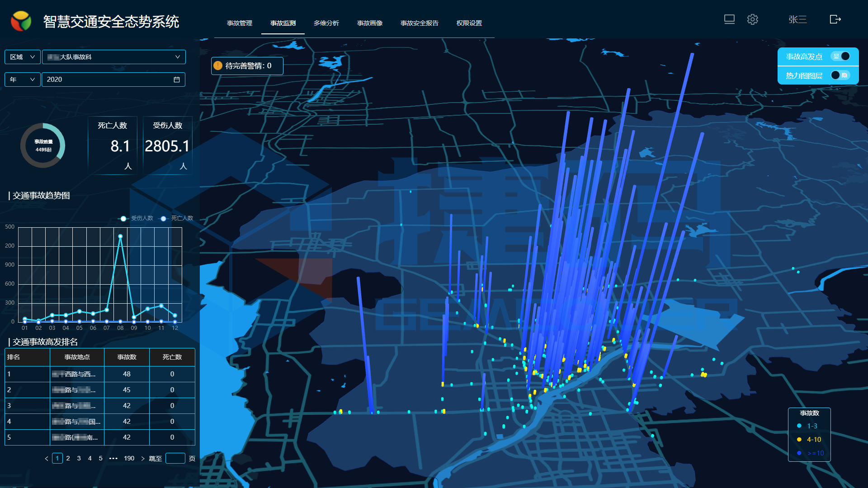Click the orange pending alert warning icon

218,66
